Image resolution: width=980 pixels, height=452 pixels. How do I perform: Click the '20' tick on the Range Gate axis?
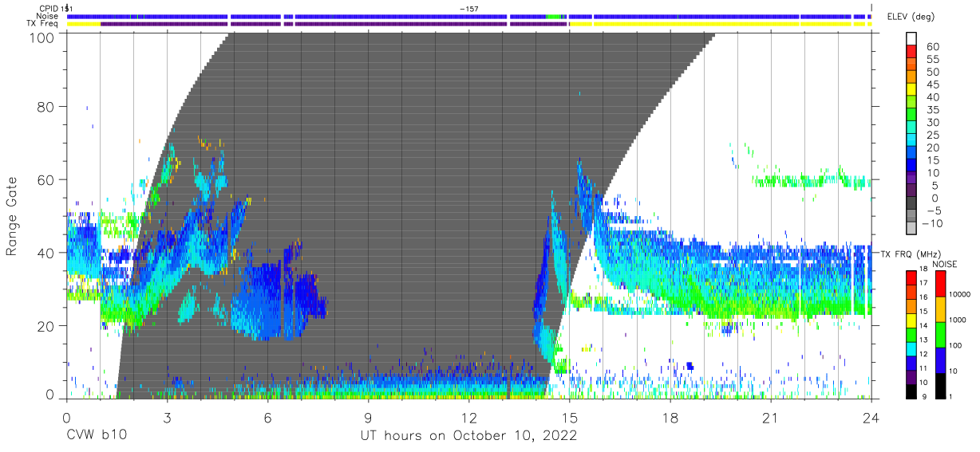[47, 325]
